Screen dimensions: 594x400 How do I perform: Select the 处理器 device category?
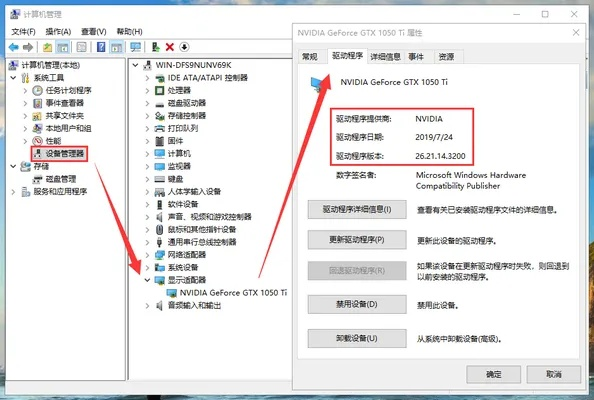pos(179,90)
